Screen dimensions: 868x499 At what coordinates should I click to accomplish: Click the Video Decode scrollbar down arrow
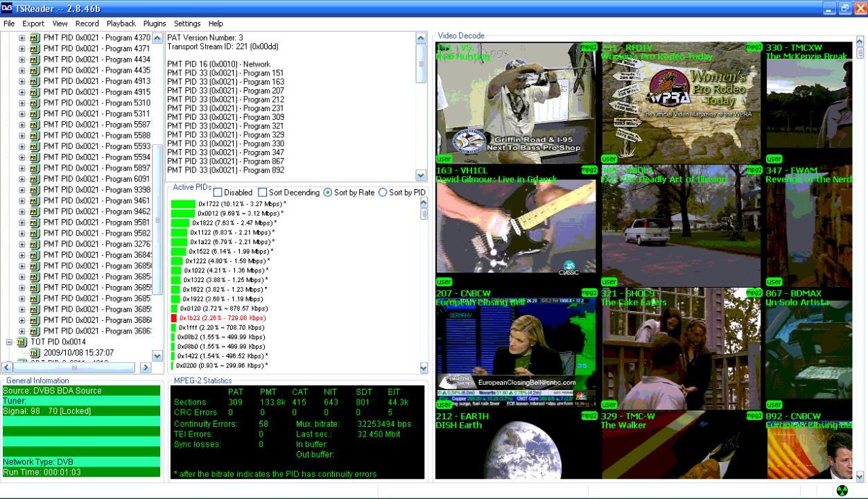click(x=860, y=476)
